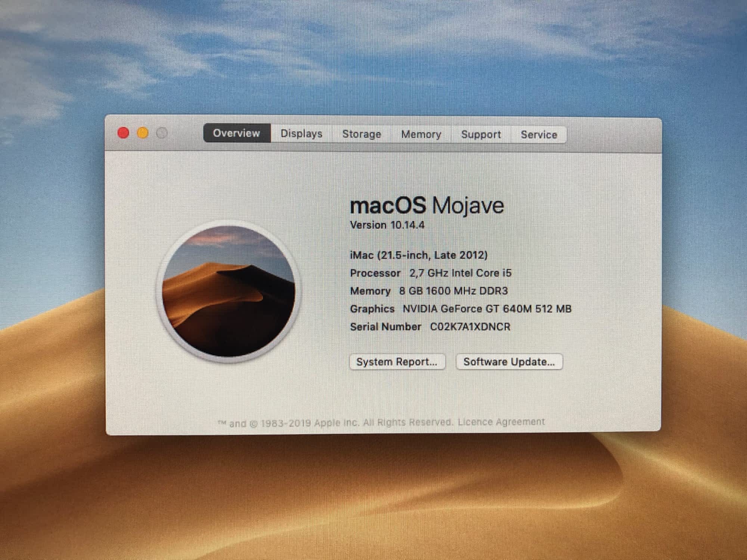
Task: Open the Displays tab
Action: click(x=301, y=134)
